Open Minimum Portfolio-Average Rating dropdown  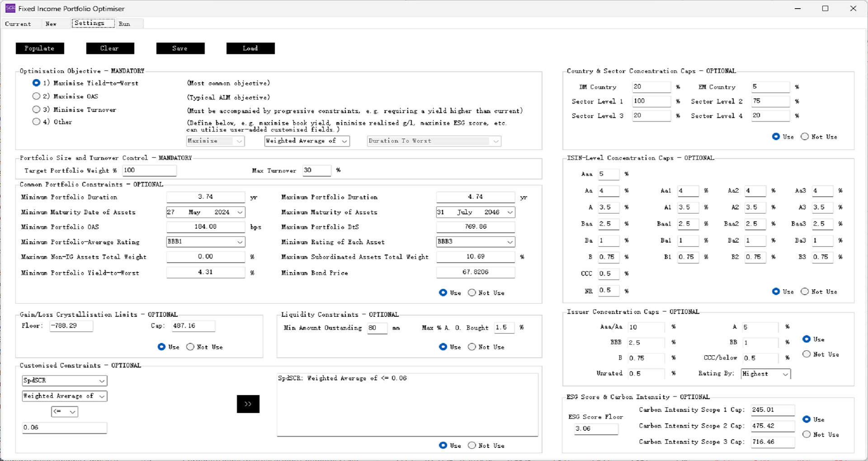pos(240,242)
